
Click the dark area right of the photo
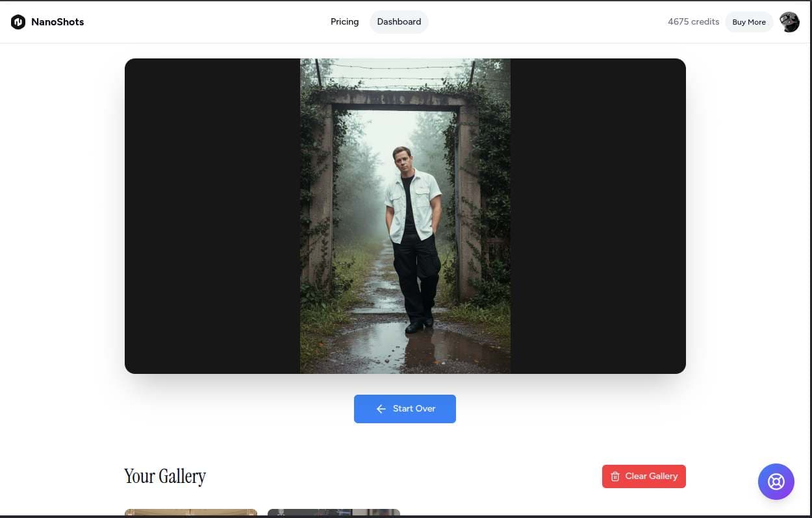(x=598, y=216)
